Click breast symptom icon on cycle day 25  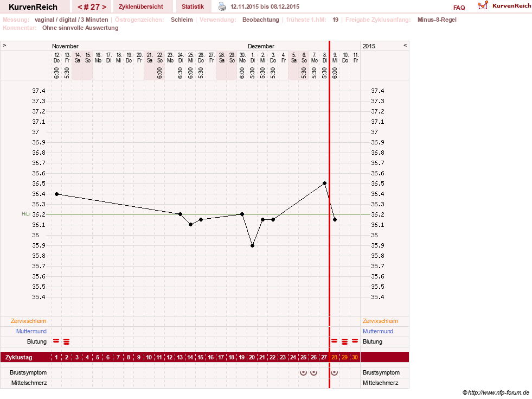tap(303, 372)
